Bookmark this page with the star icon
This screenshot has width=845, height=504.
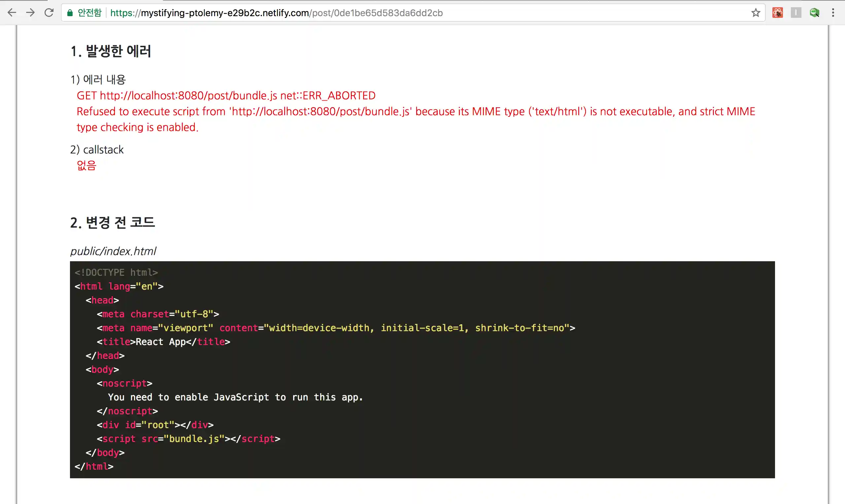(756, 13)
